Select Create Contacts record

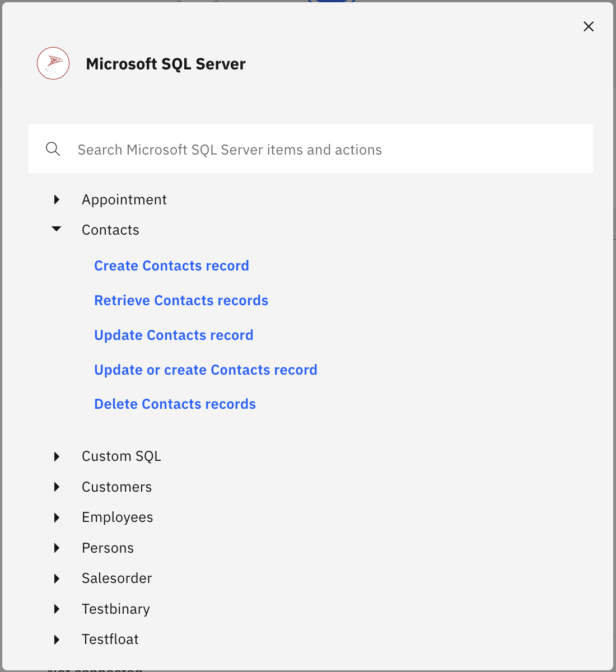(171, 265)
